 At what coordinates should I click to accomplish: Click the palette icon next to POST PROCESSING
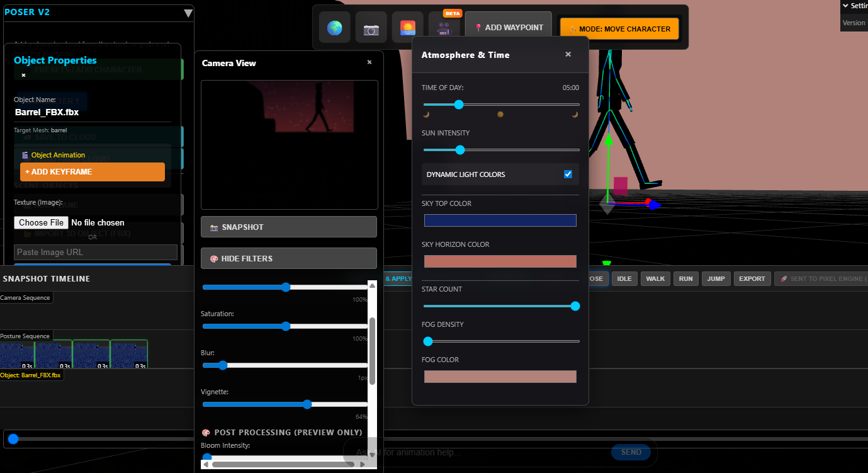coord(206,432)
